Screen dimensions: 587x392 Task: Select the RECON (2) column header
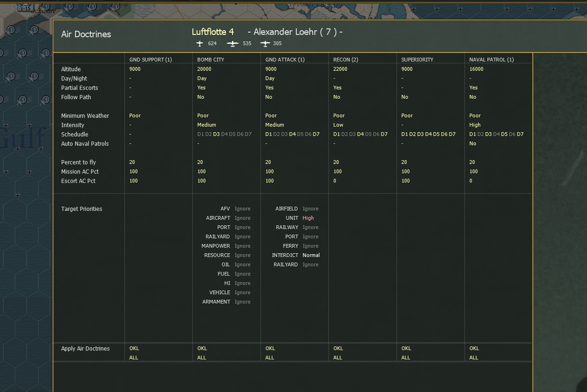[346, 59]
